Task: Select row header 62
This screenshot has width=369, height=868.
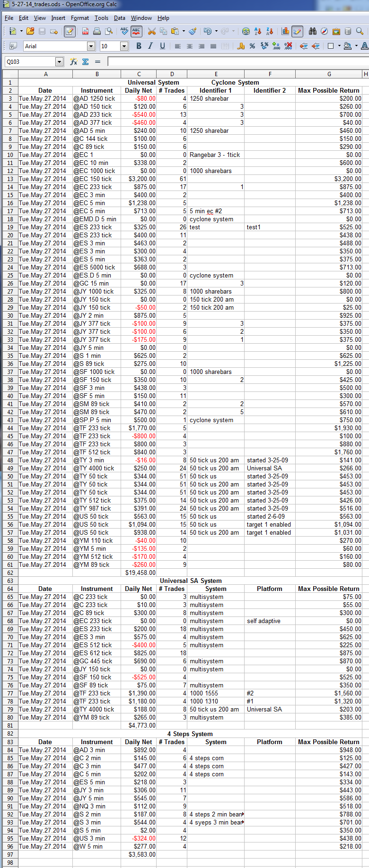Action: [10, 573]
